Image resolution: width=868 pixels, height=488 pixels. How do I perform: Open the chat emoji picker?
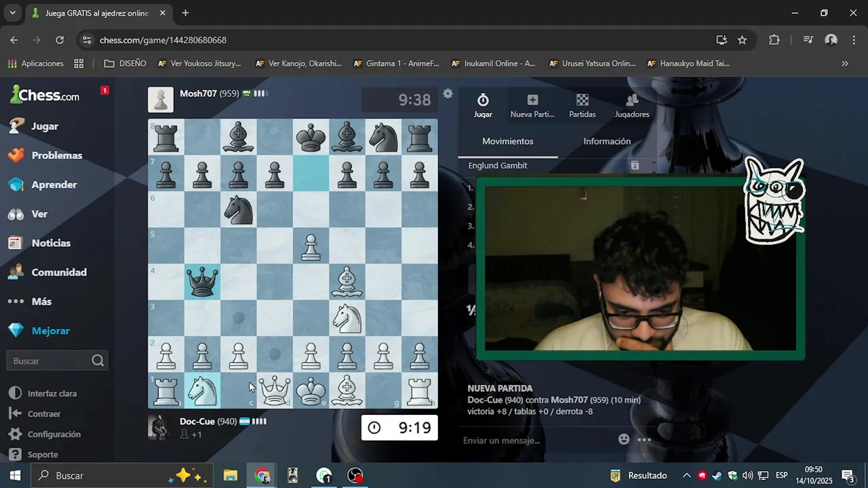(624, 439)
